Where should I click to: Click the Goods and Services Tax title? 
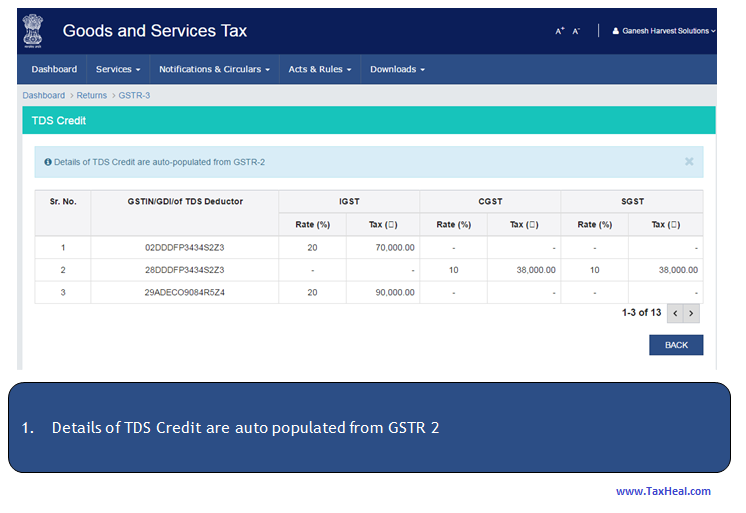point(155,31)
